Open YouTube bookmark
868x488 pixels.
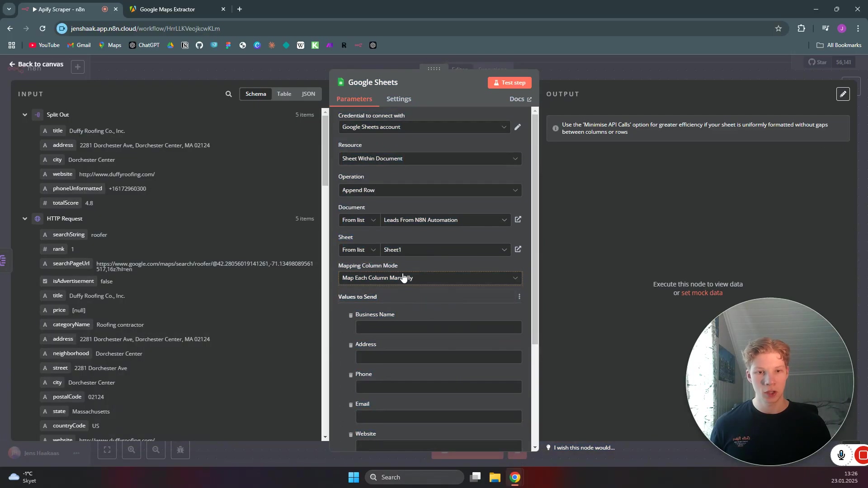click(x=44, y=45)
